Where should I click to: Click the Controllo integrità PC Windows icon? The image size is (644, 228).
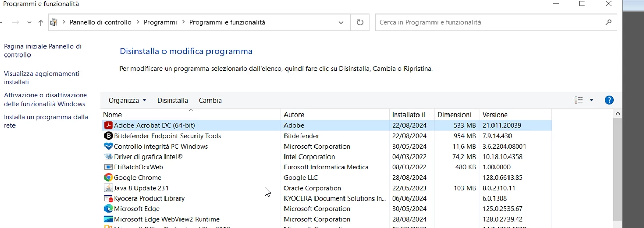[109, 146]
